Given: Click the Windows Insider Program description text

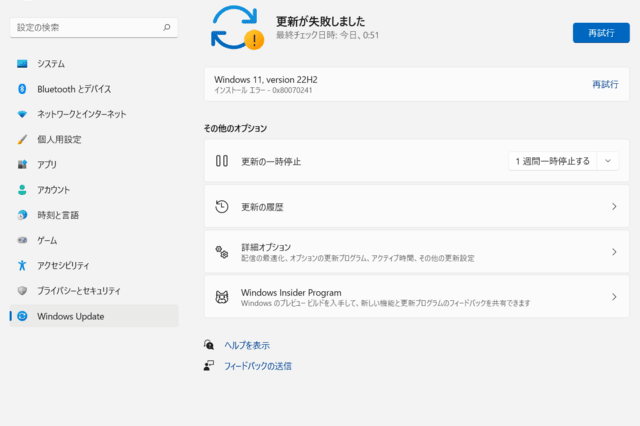Looking at the screenshot, I should coord(385,303).
